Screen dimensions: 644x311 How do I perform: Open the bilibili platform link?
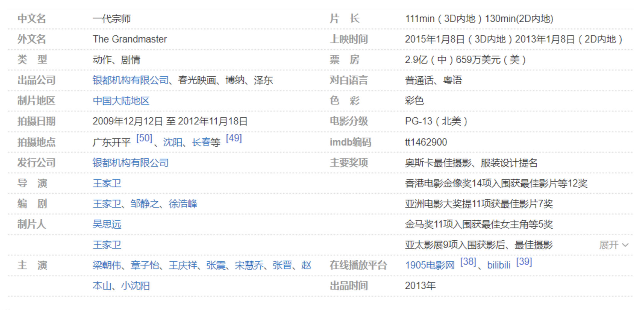(x=499, y=265)
